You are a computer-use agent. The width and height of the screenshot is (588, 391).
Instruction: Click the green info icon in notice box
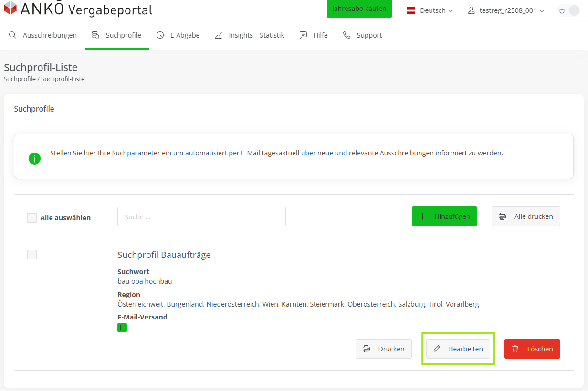coord(34,158)
